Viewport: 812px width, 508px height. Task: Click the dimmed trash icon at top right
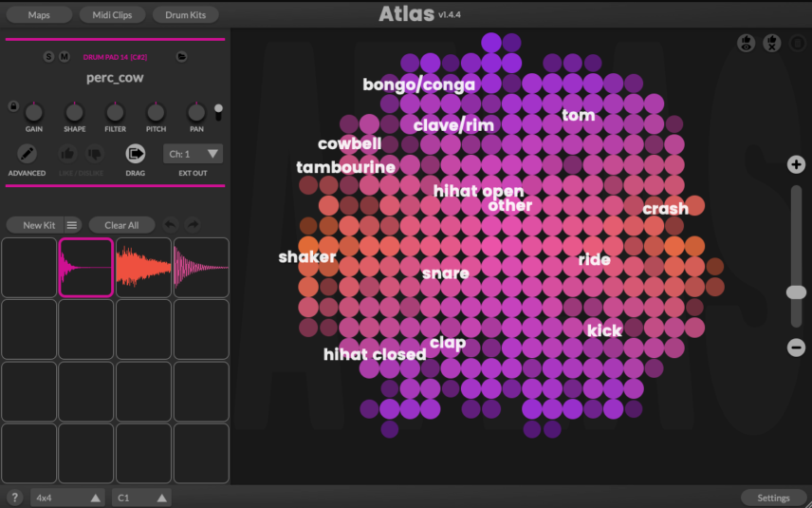point(798,43)
